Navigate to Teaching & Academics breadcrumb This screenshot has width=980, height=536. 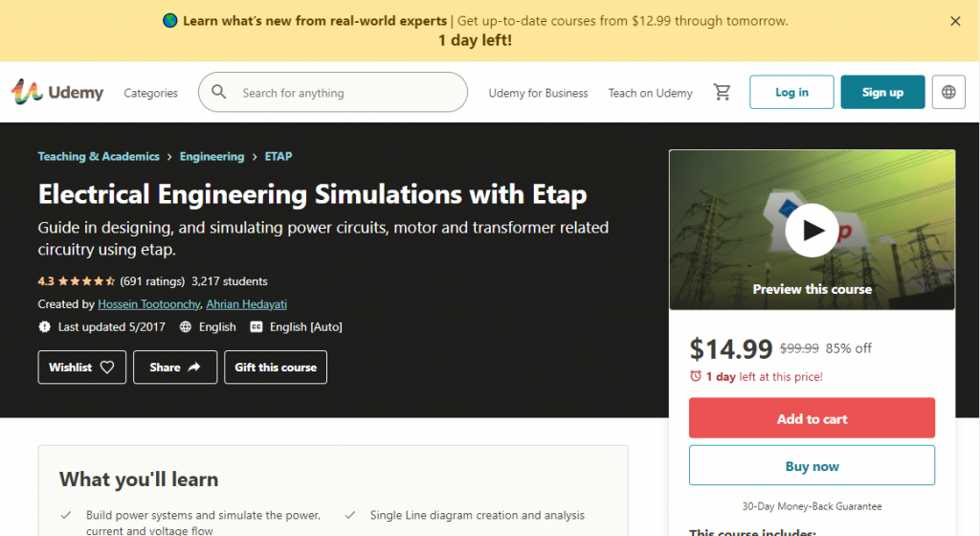click(x=99, y=156)
